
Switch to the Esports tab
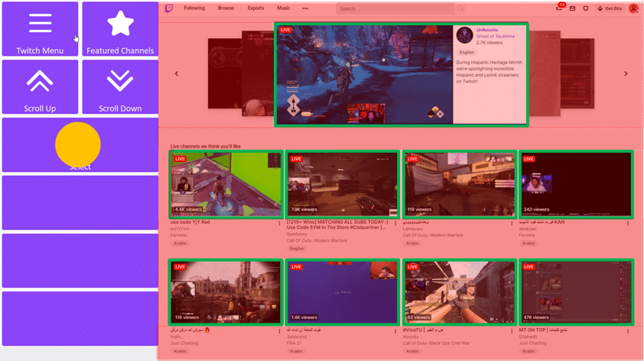coord(255,8)
